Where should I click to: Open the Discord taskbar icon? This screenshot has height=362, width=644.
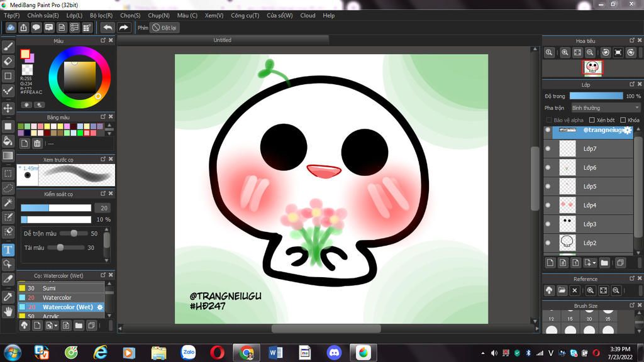click(334, 353)
